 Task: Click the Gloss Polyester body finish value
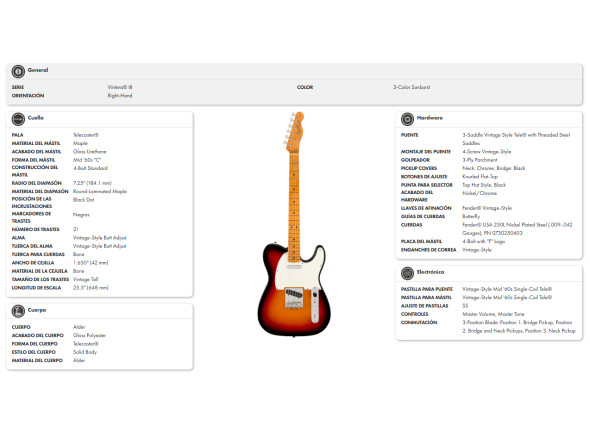89,335
